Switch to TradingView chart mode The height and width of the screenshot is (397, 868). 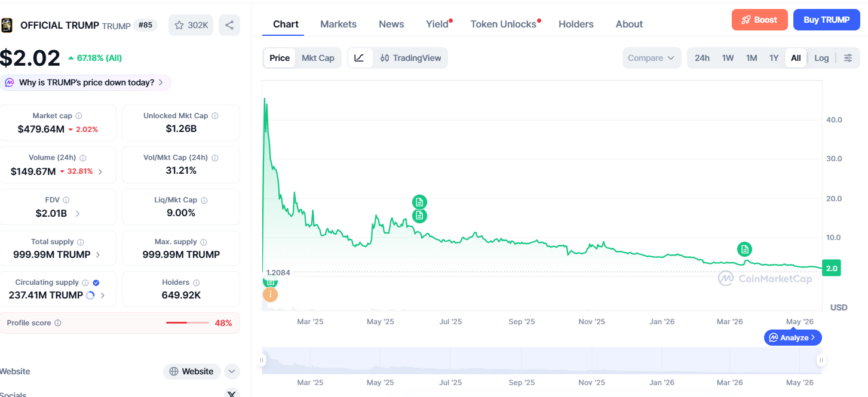pos(410,58)
